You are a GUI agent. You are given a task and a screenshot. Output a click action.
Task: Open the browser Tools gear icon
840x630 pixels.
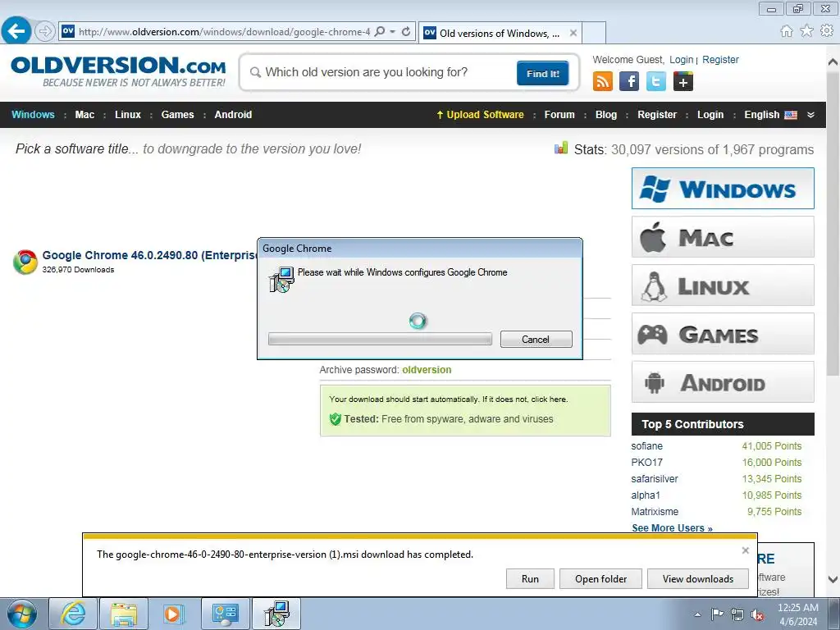pyautogui.click(x=827, y=31)
